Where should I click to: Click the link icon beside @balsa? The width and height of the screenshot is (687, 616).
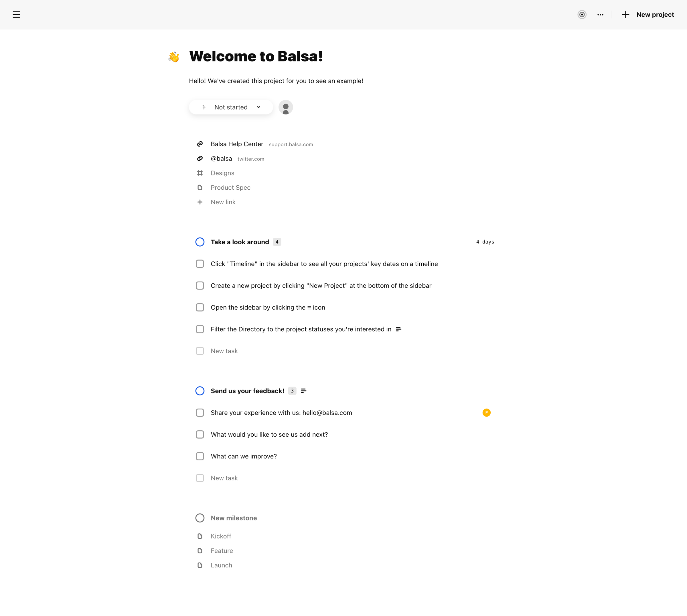(x=200, y=159)
